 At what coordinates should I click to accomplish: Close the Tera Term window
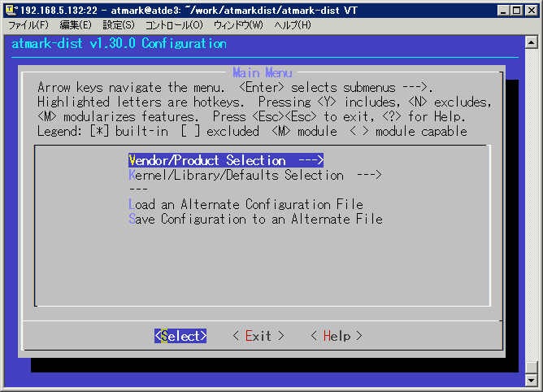[531, 11]
